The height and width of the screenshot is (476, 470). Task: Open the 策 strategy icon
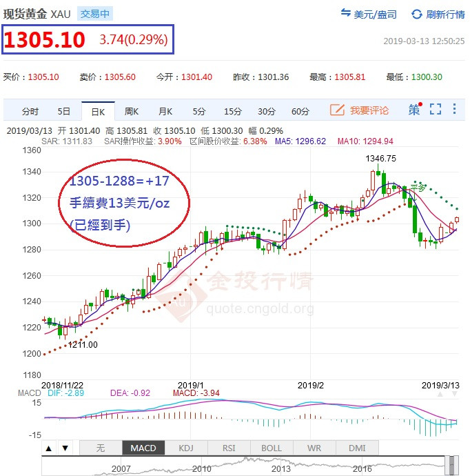[x=414, y=109]
